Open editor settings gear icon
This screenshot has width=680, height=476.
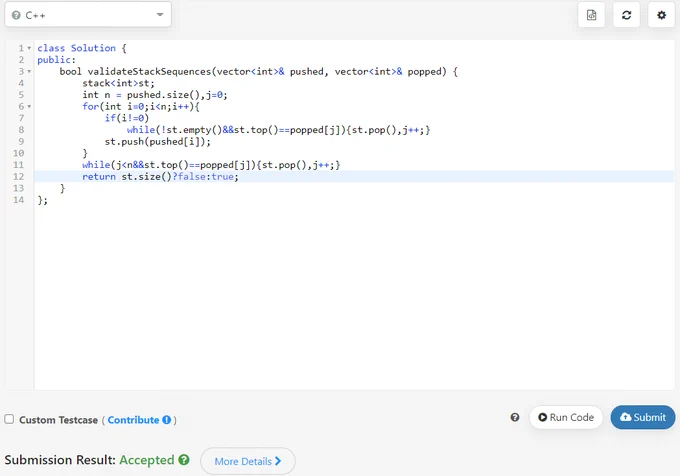661,15
